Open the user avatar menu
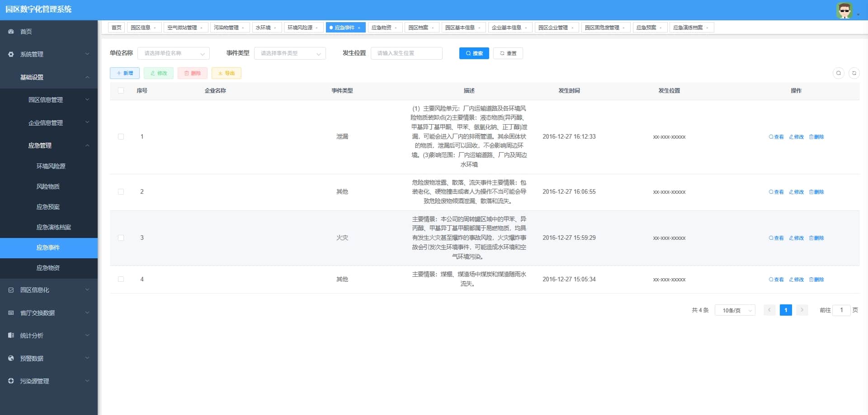Screen dimensions: 868x415 click(x=844, y=10)
